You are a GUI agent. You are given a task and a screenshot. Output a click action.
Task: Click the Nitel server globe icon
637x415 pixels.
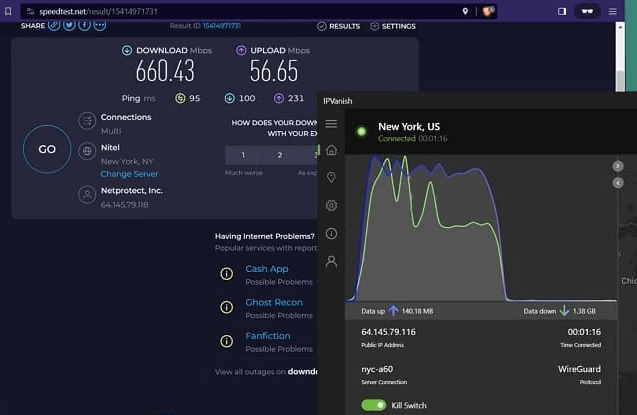(87, 151)
